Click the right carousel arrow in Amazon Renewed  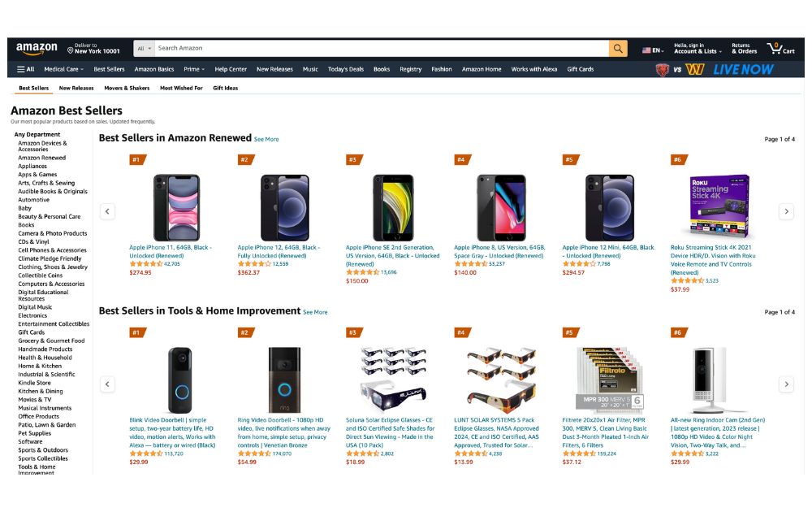click(x=786, y=210)
